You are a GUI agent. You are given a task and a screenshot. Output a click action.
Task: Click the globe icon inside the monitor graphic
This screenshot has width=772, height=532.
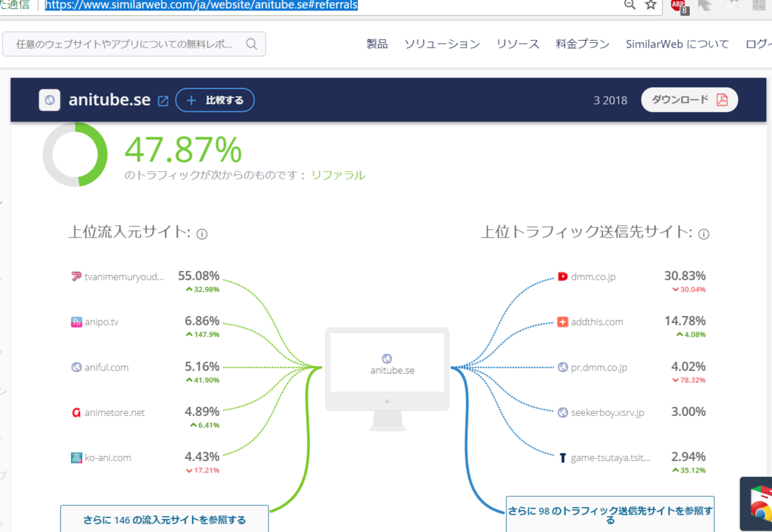tap(387, 358)
